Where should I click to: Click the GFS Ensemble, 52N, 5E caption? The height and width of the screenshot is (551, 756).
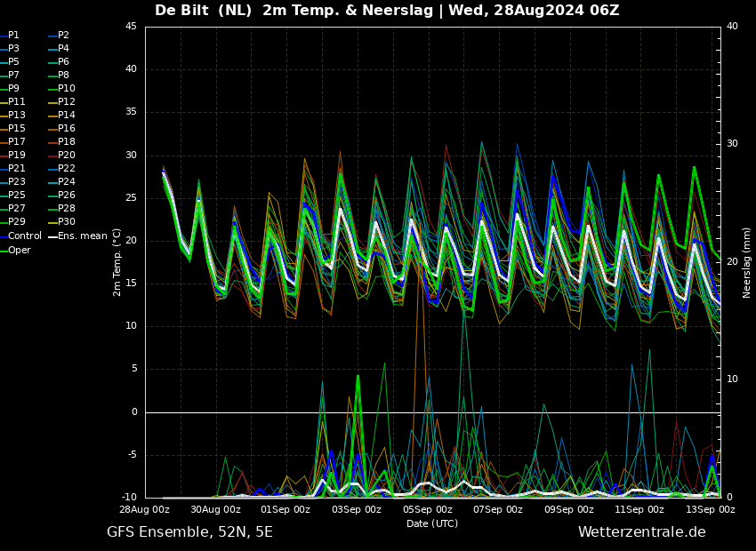pyautogui.click(x=189, y=532)
